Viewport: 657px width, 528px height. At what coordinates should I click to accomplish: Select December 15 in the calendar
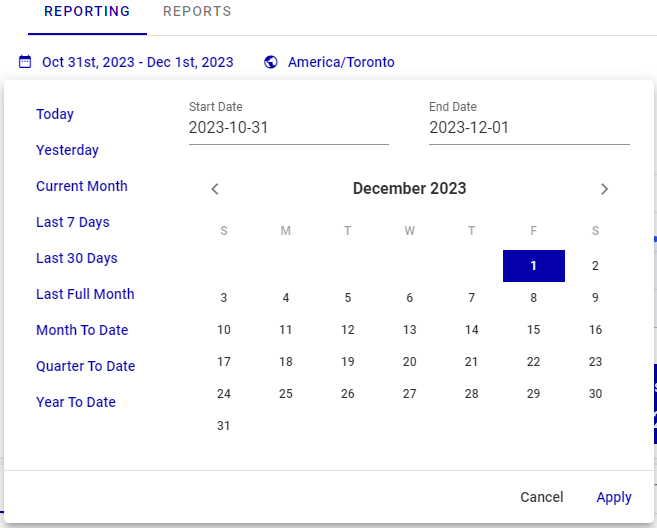coord(534,330)
